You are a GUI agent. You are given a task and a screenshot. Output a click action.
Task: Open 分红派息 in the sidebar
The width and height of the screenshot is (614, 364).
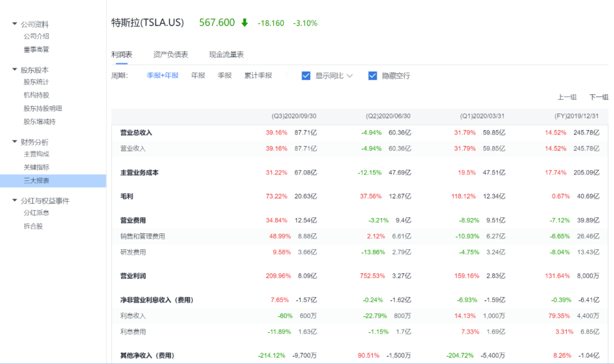[x=36, y=213]
